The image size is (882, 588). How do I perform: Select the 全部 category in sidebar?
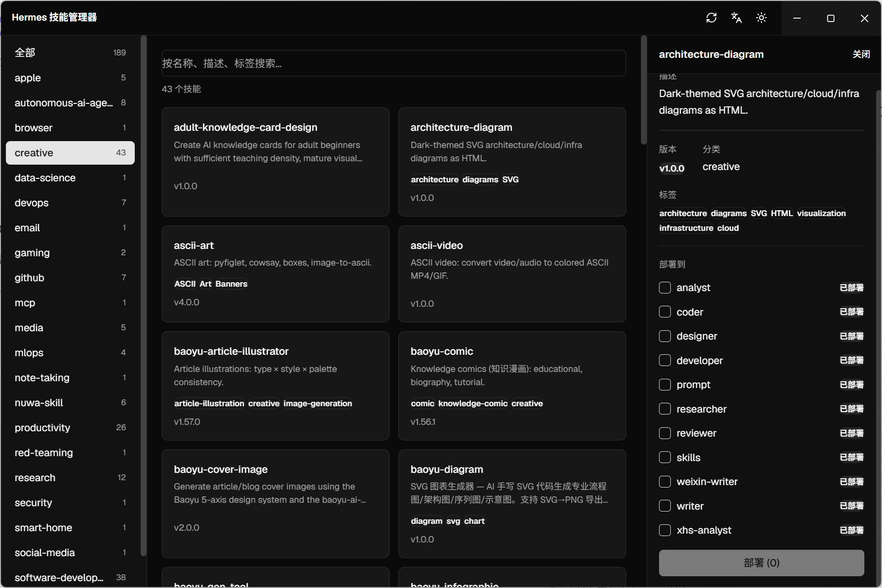[70, 52]
